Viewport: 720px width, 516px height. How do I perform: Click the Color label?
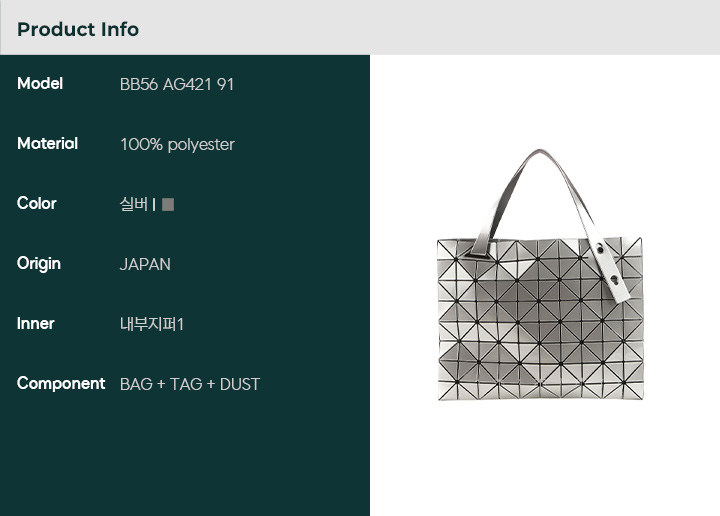37,203
